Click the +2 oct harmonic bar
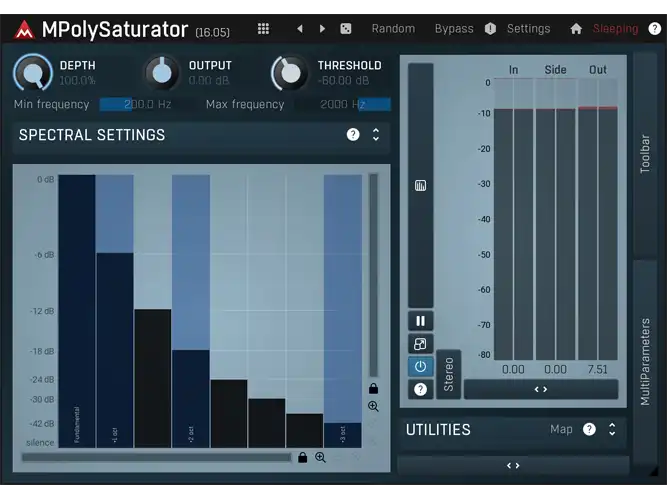This screenshot has width=667, height=500. [x=191, y=399]
